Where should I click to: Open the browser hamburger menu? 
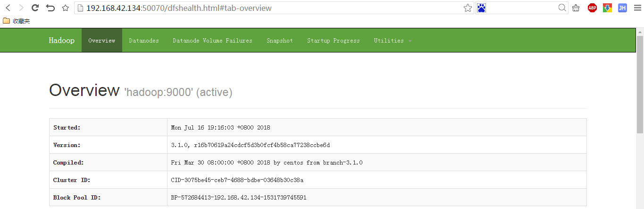coord(636,8)
